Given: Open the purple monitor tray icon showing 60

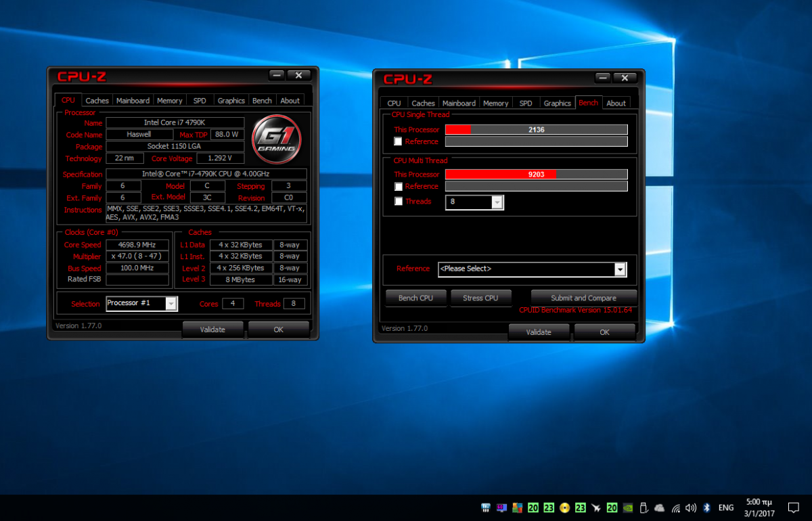Looking at the screenshot, I should (x=501, y=507).
